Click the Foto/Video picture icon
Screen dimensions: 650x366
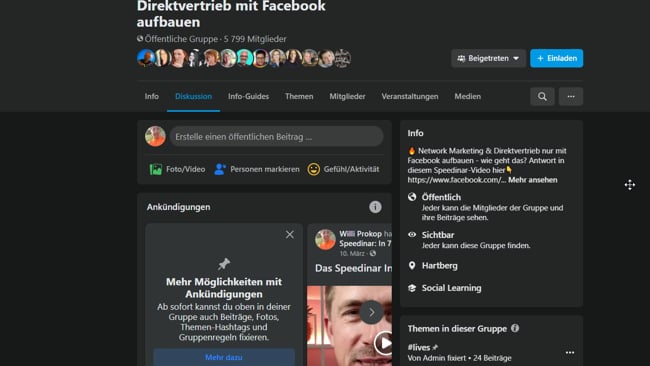(x=156, y=169)
